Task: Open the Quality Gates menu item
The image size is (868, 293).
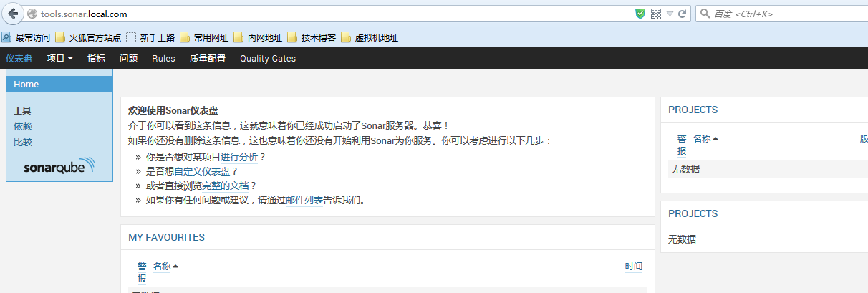Action: (x=268, y=59)
